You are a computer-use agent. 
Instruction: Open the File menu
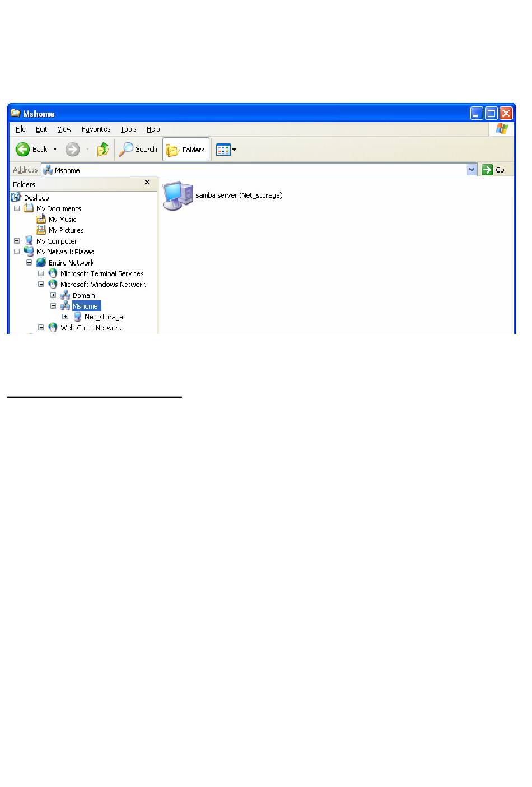pos(20,129)
